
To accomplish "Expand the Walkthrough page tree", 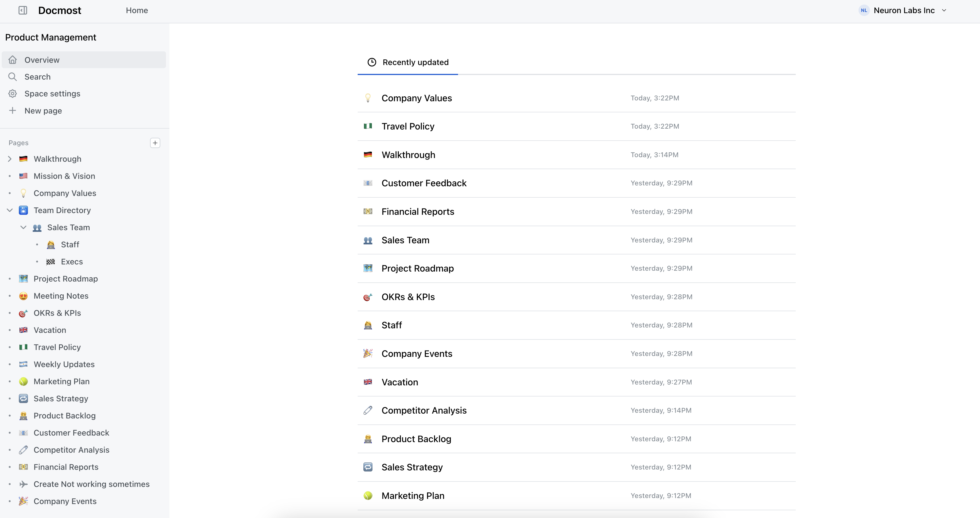I will (x=10, y=159).
